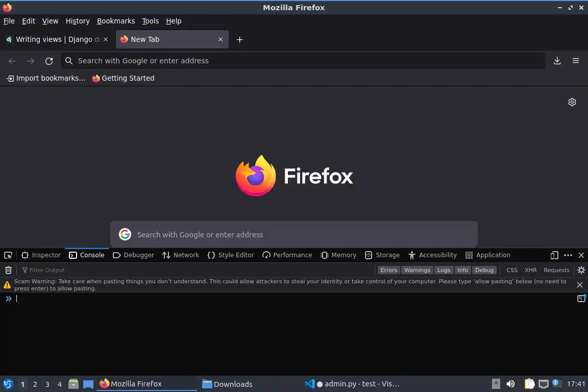588x392 pixels.
Task: Toggle responsive design mode icon
Action: (554, 255)
